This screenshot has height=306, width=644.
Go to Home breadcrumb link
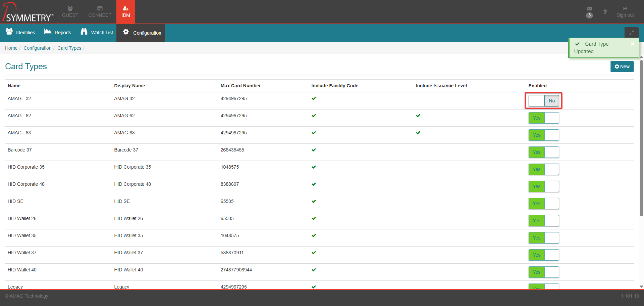pyautogui.click(x=11, y=48)
